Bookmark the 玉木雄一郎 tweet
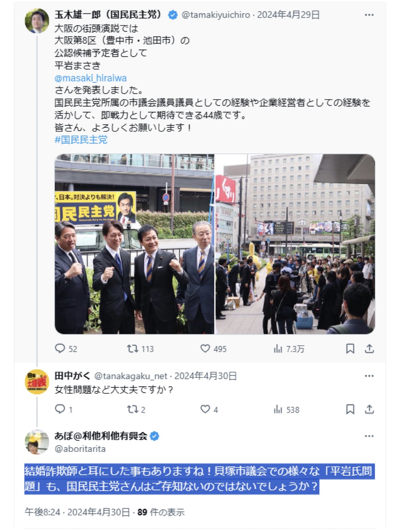Screen dimensions: 399x532 (x=350, y=349)
